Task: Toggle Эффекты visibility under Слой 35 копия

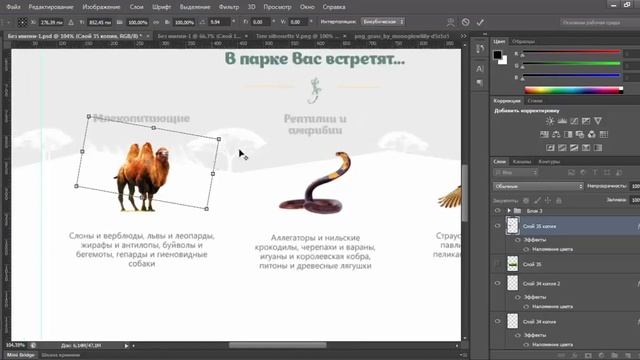Action: [518, 240]
